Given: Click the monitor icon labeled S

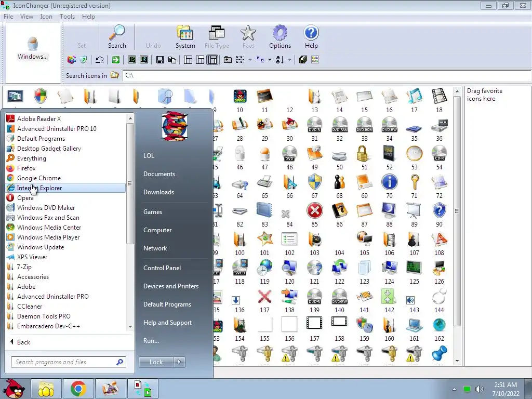Looking at the screenshot, I should point(132,60).
